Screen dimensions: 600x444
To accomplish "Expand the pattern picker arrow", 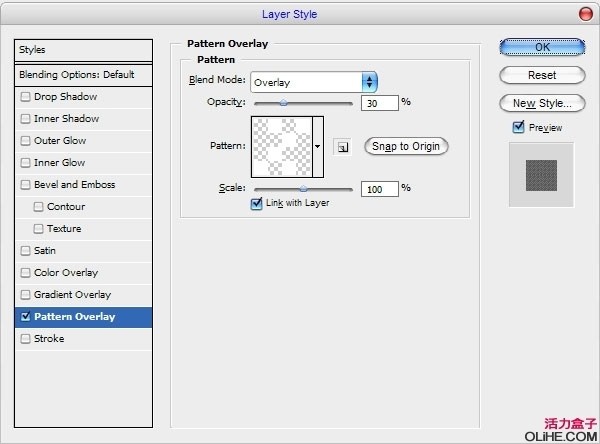I will (318, 146).
